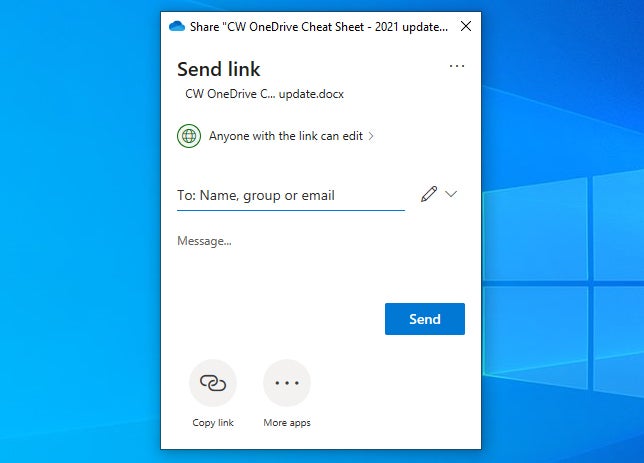Click the 'More apps' label
644x463 pixels.
pos(287,422)
